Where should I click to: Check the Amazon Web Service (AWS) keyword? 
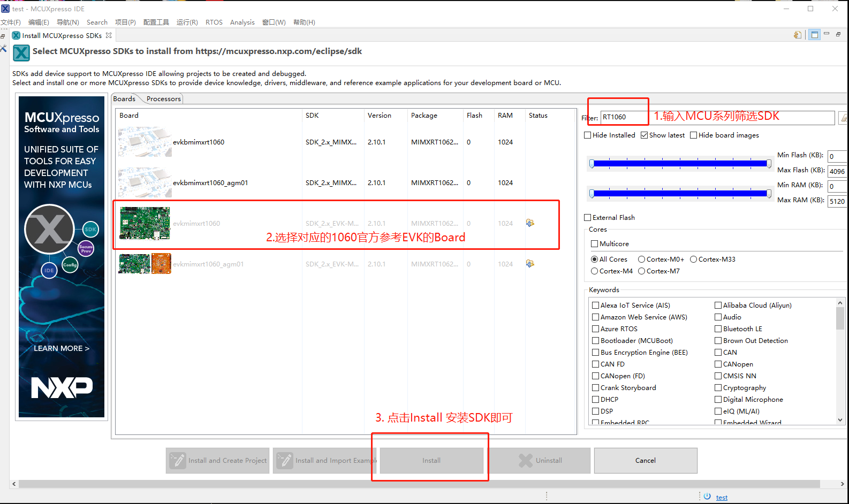pyautogui.click(x=596, y=317)
